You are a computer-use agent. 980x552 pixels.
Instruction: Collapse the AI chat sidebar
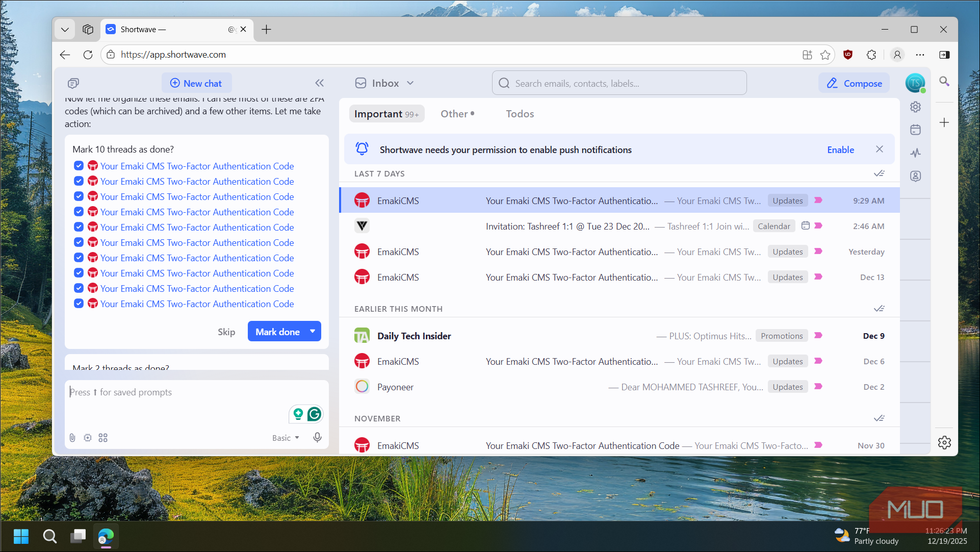pos(319,83)
